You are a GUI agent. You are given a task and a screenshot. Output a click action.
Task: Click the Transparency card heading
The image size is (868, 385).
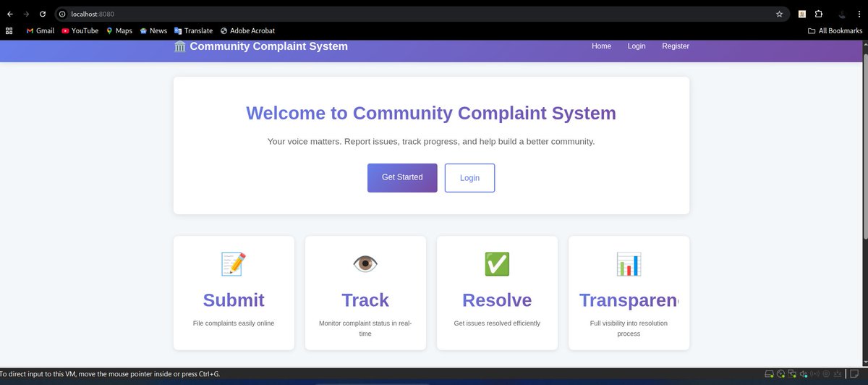629,300
